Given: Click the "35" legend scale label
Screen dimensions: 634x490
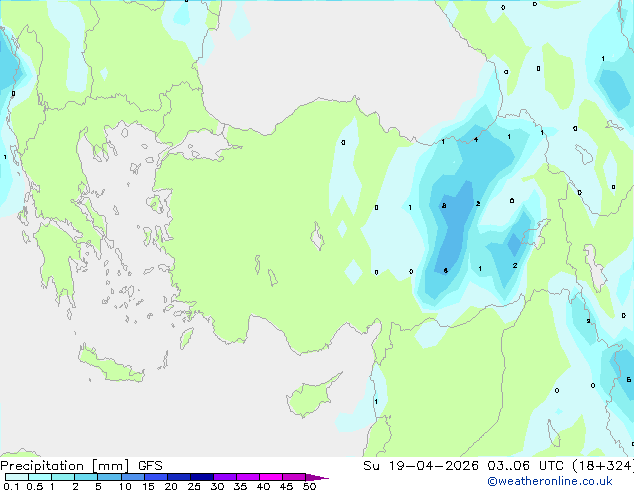Looking at the screenshot, I should 240,486.
